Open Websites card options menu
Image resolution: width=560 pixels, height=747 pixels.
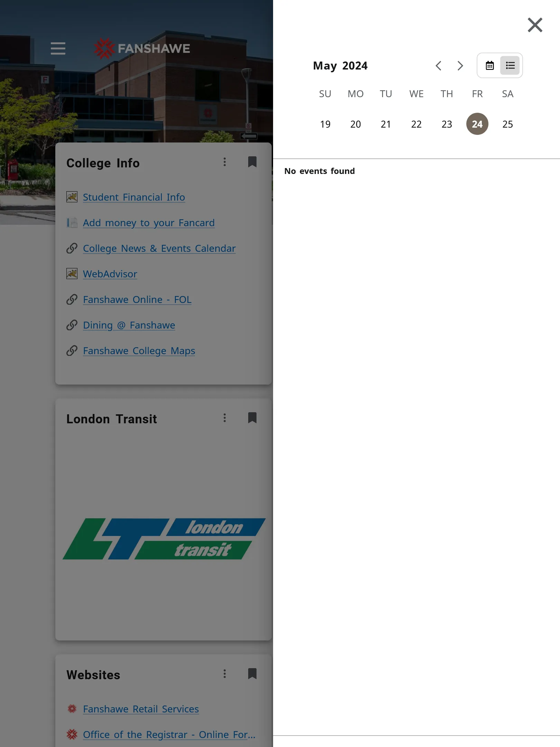[x=225, y=674]
